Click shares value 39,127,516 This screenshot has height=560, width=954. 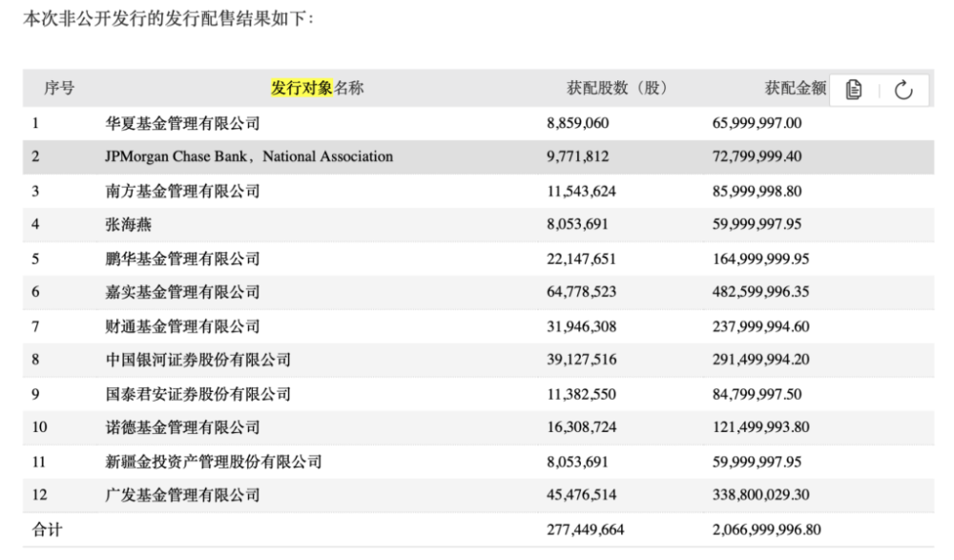coord(581,360)
